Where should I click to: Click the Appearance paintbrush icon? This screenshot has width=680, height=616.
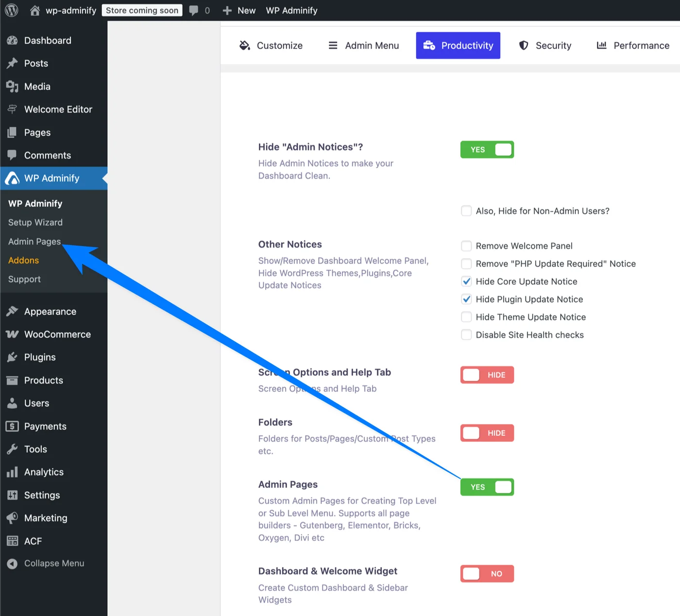(x=12, y=312)
